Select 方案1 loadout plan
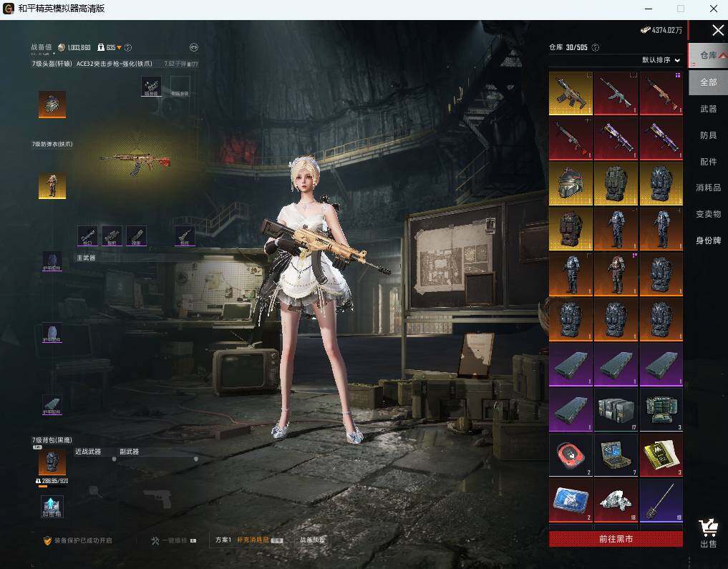 pyautogui.click(x=223, y=540)
